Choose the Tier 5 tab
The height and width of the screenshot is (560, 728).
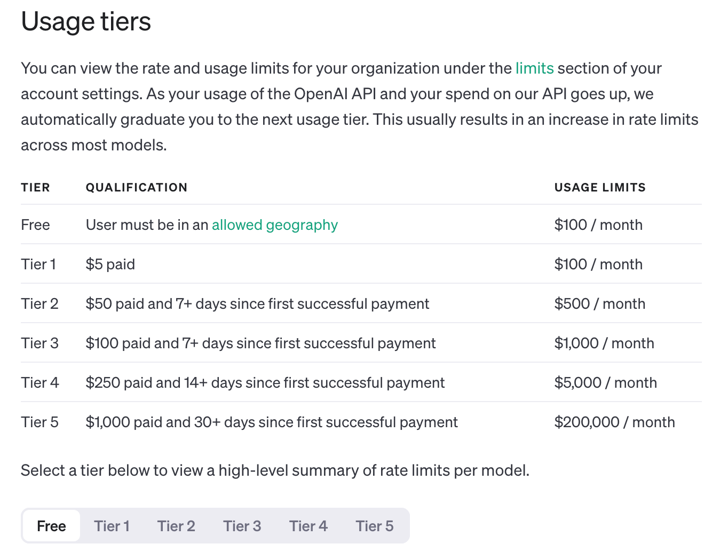[374, 526]
